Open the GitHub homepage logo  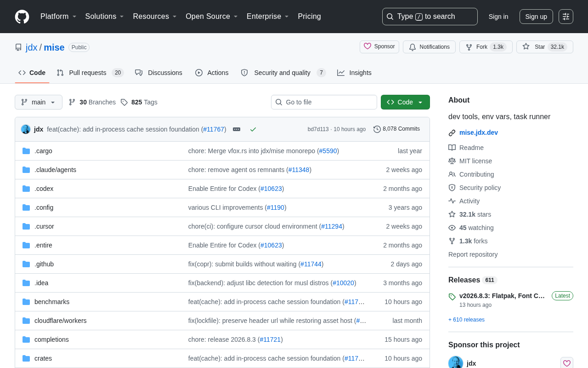(x=22, y=17)
